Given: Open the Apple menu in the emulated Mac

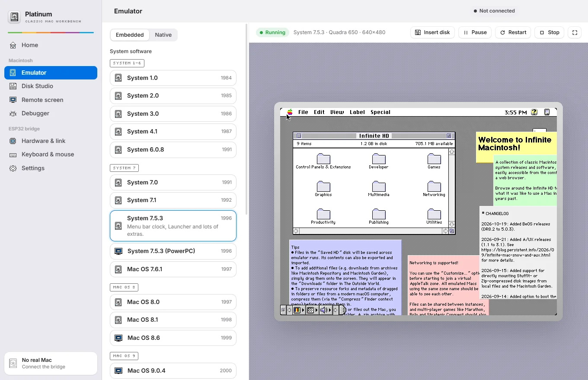Looking at the screenshot, I should click(290, 112).
